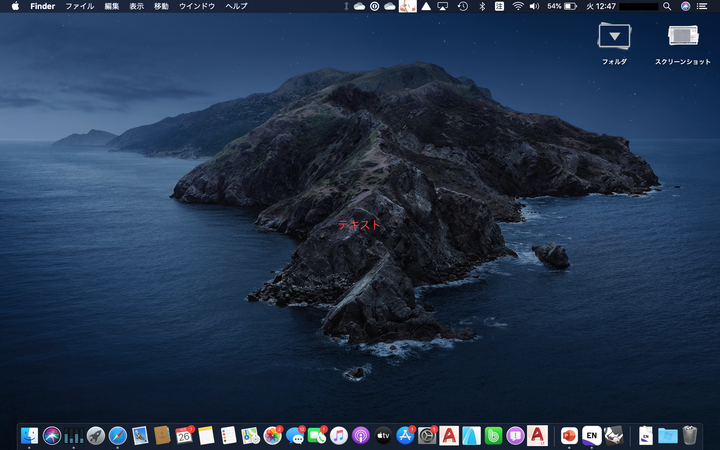Screen dimensions: 720x450
Task: Open the Apple TV app in Dock
Action: [383, 435]
